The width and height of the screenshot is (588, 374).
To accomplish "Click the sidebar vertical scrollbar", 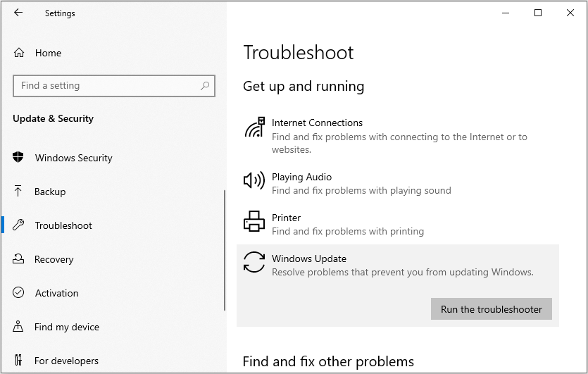I will click(x=225, y=250).
